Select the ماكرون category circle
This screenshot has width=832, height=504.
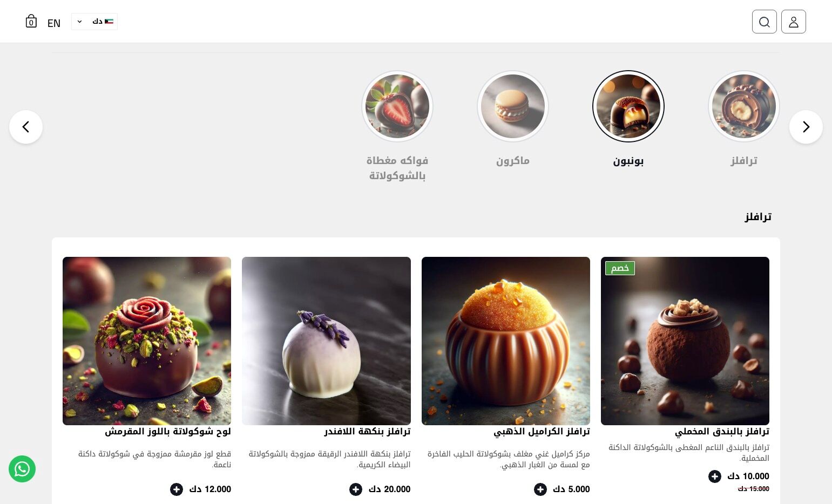tap(512, 106)
